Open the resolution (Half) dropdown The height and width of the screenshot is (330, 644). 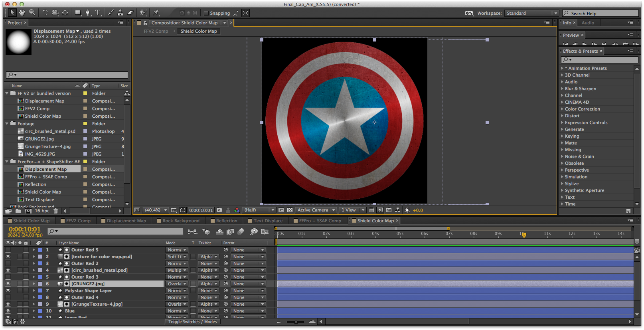pyautogui.click(x=259, y=210)
